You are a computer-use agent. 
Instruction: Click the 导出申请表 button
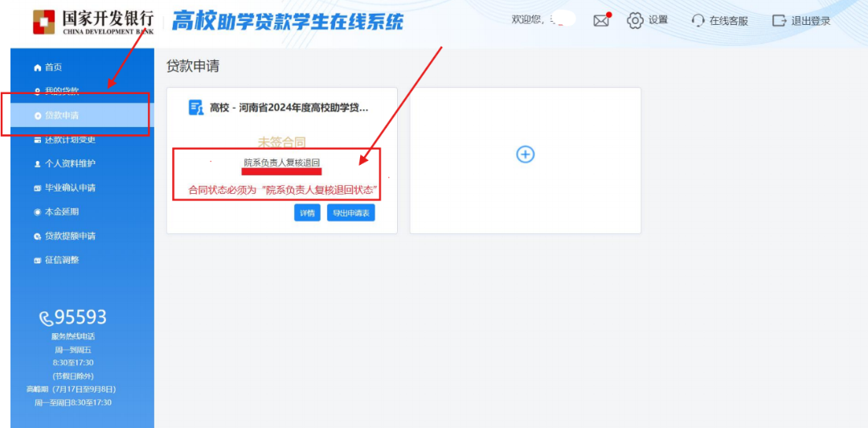[351, 213]
